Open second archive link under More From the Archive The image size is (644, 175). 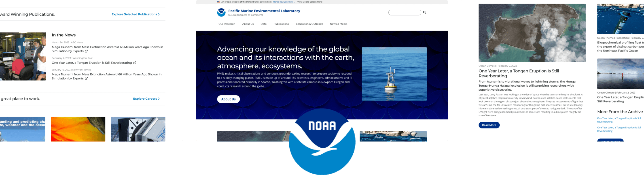[x=619, y=129]
